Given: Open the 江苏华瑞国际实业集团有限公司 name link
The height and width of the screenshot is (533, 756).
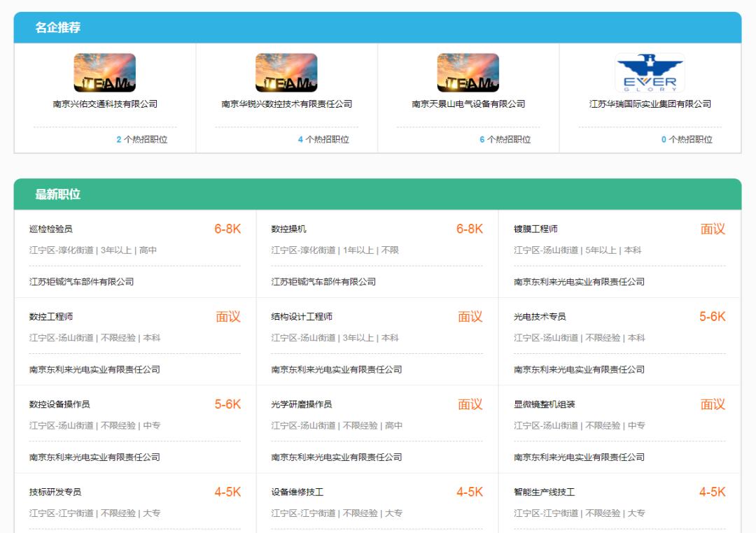Looking at the screenshot, I should (x=650, y=104).
